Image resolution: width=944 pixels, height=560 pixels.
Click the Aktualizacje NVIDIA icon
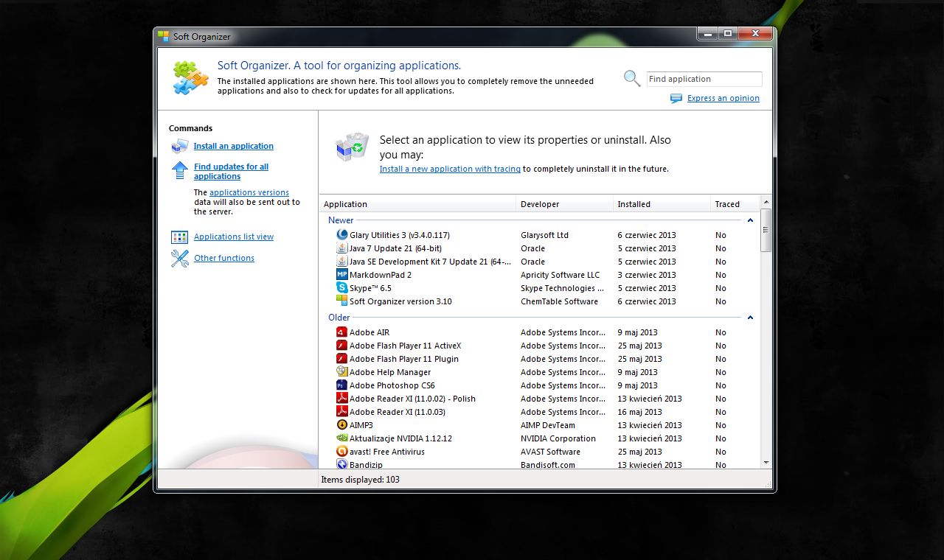[342, 438]
